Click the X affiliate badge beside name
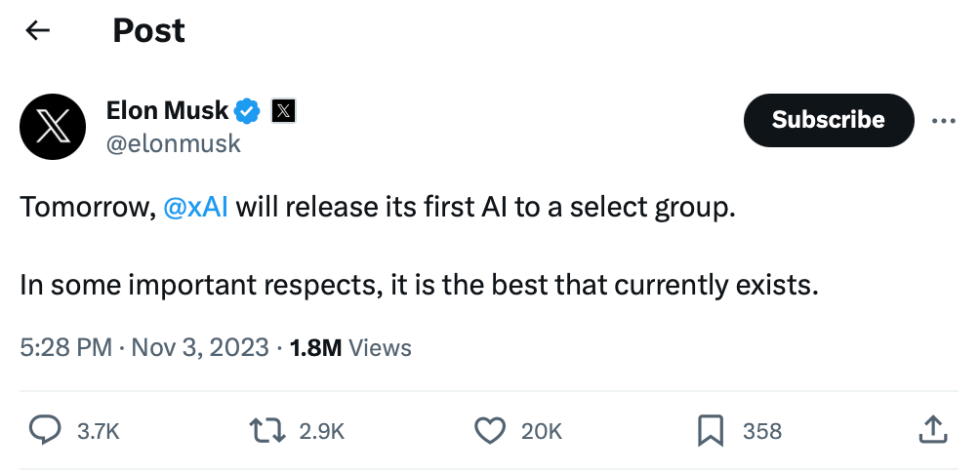The image size is (980, 472). 283,111
